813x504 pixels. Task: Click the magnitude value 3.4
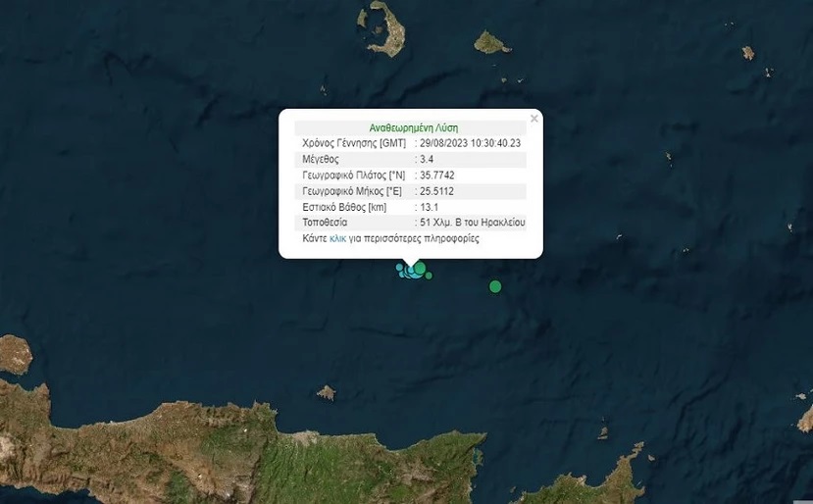click(427, 159)
